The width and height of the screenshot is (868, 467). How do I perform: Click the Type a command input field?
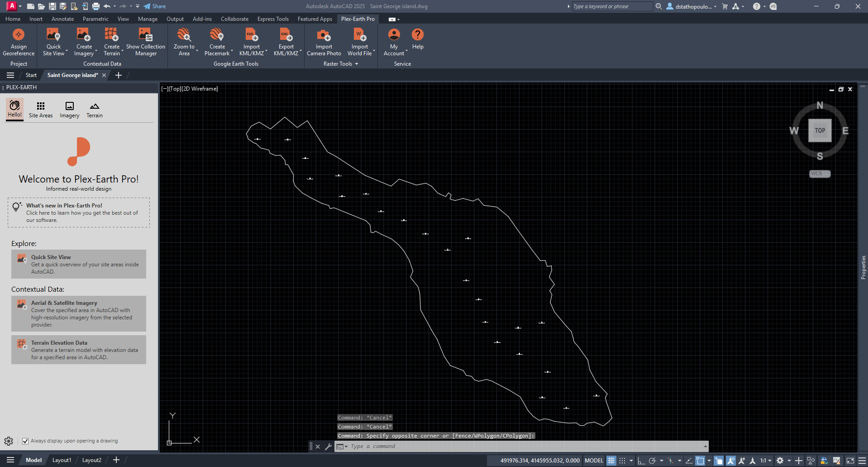click(525, 447)
